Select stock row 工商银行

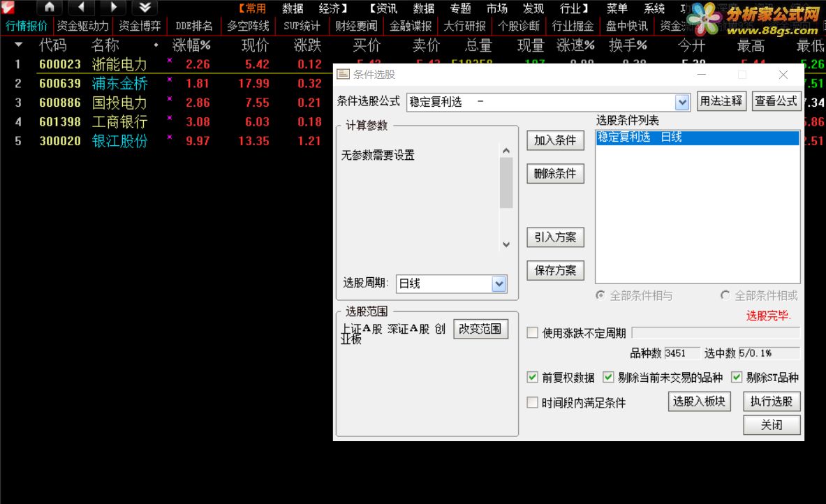click(x=119, y=121)
